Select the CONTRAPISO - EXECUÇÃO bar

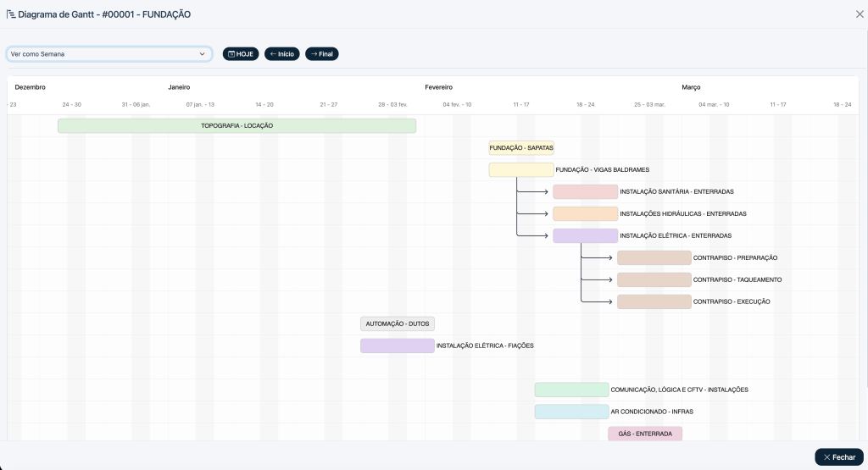coord(654,301)
